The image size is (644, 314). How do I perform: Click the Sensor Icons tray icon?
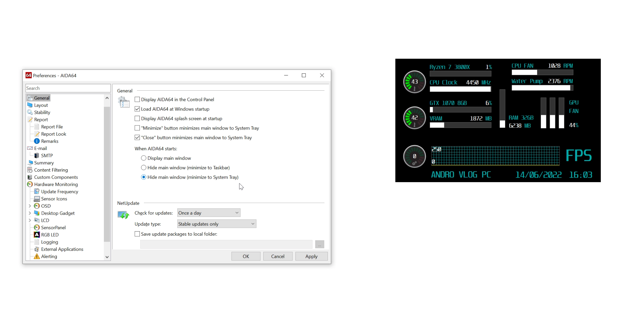pos(37,199)
